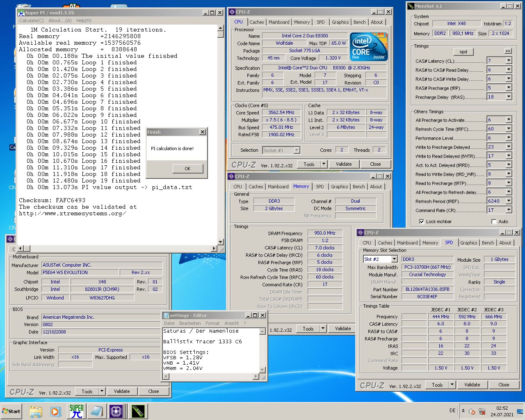
Task: Open Help(H) menu in Super PI
Action: click(84, 21)
